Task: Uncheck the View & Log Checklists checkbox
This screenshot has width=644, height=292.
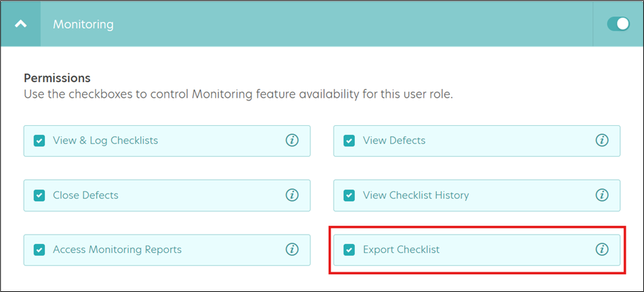Action: (39, 141)
